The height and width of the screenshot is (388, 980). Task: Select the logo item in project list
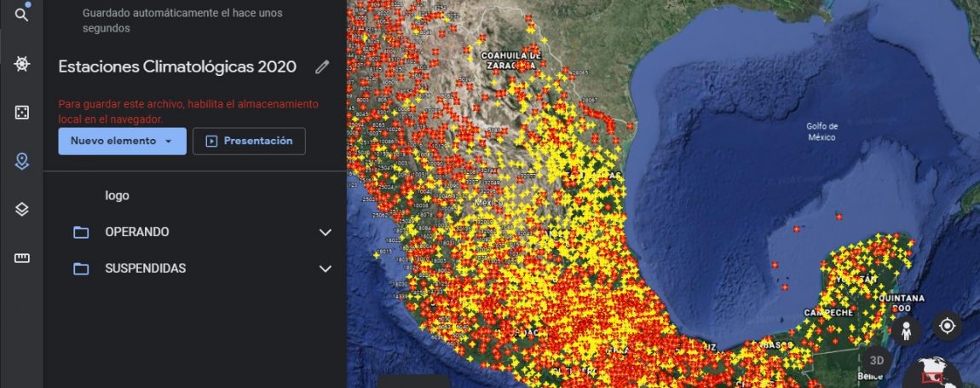tap(117, 196)
